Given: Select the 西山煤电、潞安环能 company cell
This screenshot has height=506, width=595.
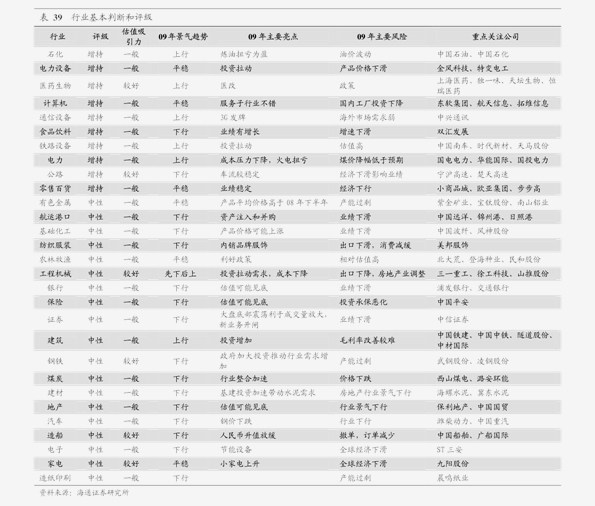Looking at the screenshot, I should click(473, 379).
